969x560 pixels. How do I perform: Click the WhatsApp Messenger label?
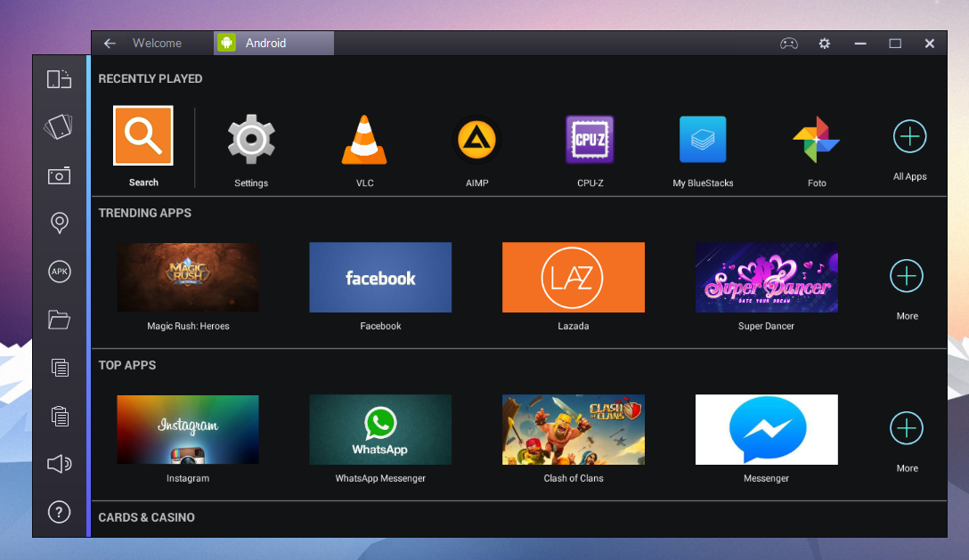click(380, 478)
